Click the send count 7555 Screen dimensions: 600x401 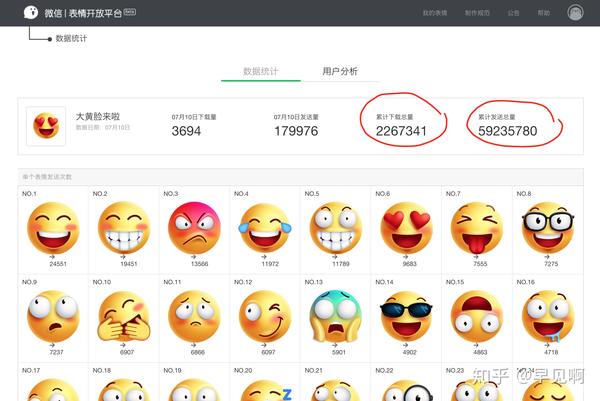(480, 264)
